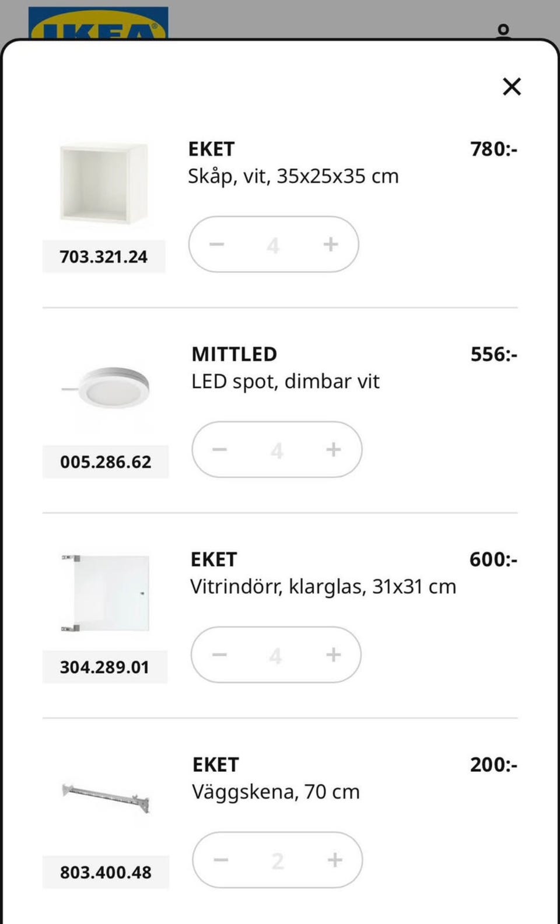Viewport: 560px width, 924px height.
Task: Click article number 005.286.62
Action: 106,461
